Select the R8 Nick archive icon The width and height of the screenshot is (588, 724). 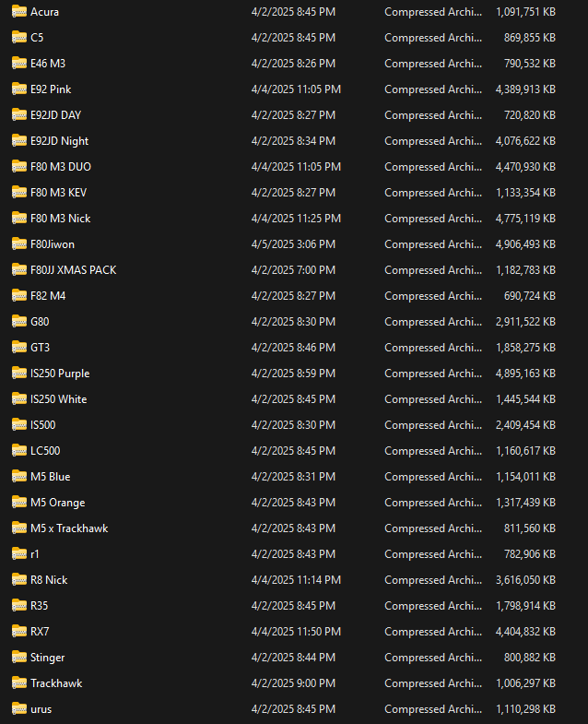pos(19,580)
